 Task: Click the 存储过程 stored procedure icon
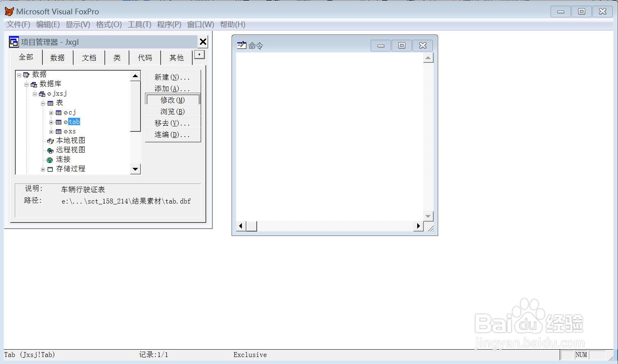click(x=50, y=169)
